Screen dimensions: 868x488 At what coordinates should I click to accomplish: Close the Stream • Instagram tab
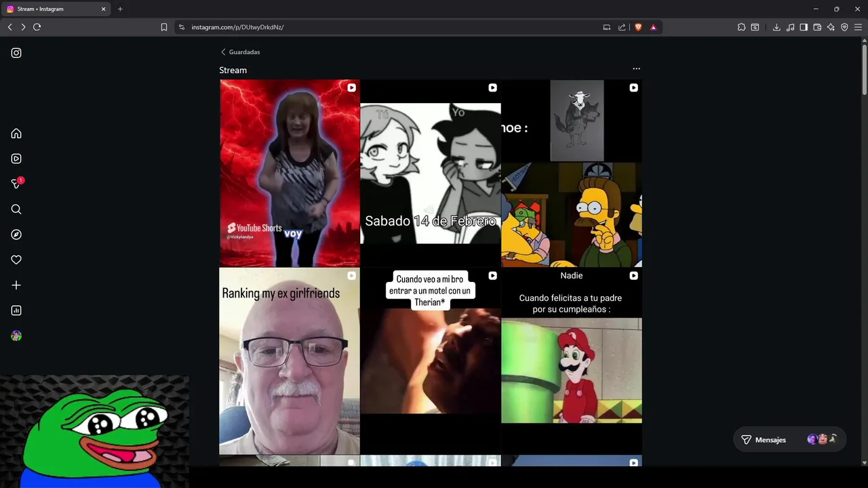pos(104,9)
